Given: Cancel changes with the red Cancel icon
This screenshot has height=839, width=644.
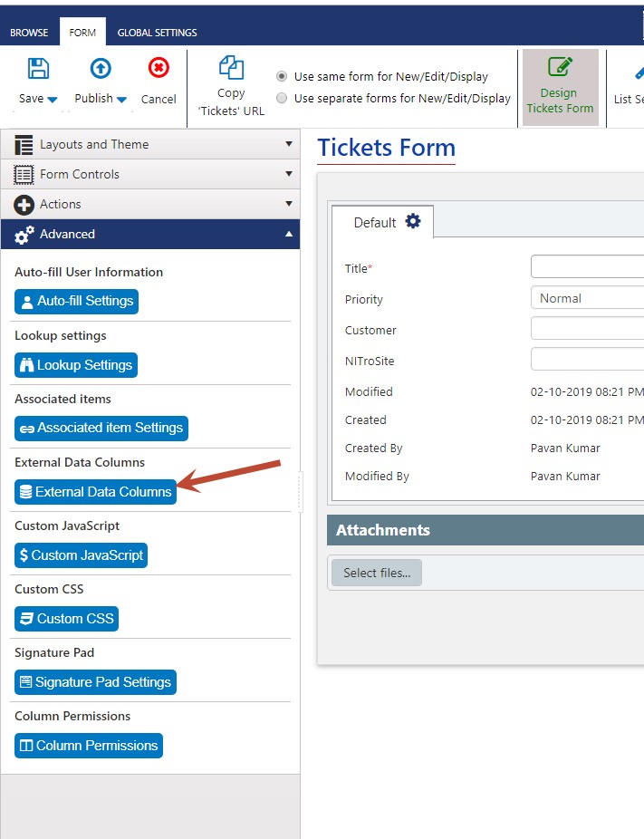Looking at the screenshot, I should 158,68.
